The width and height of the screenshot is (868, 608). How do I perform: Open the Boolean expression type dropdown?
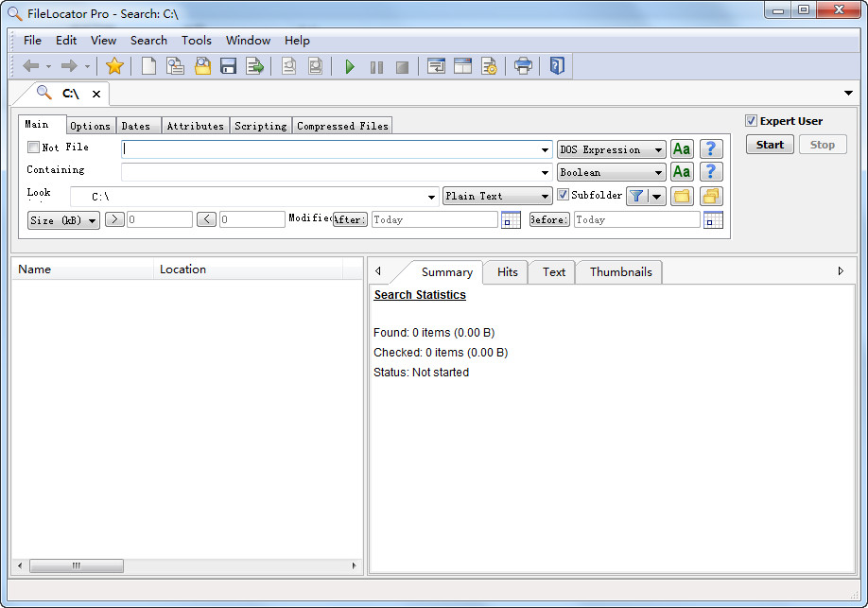[x=612, y=172]
